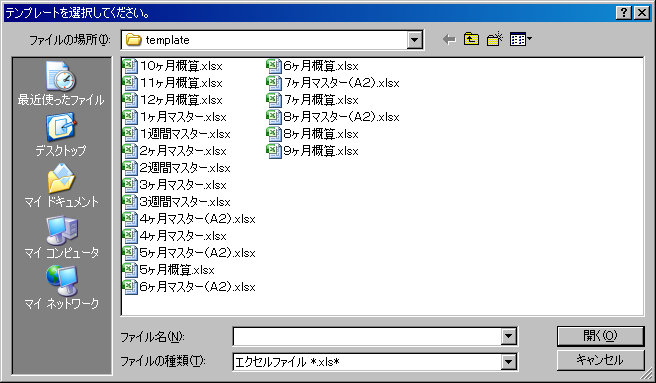Close the dialog with the X button

coord(641,13)
